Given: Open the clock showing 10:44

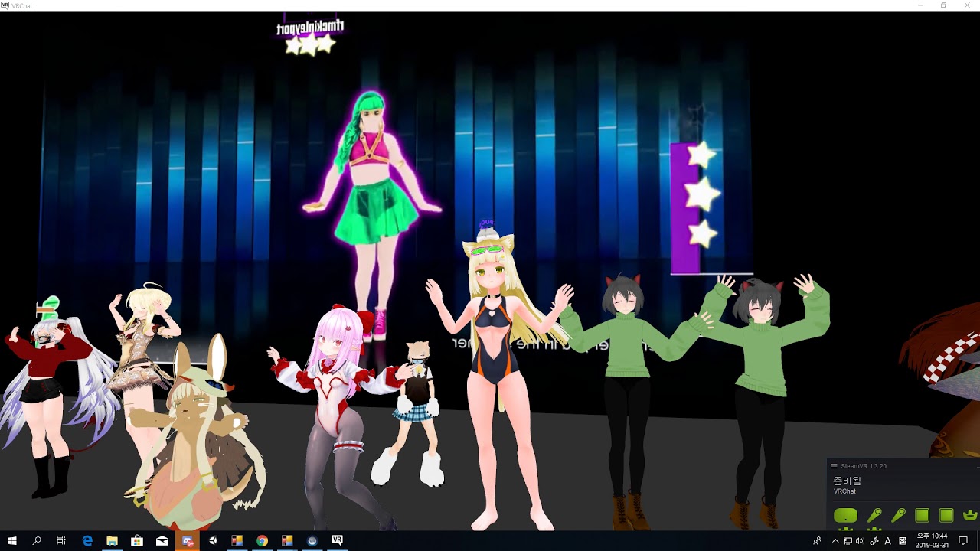Looking at the screenshot, I should click(x=932, y=540).
